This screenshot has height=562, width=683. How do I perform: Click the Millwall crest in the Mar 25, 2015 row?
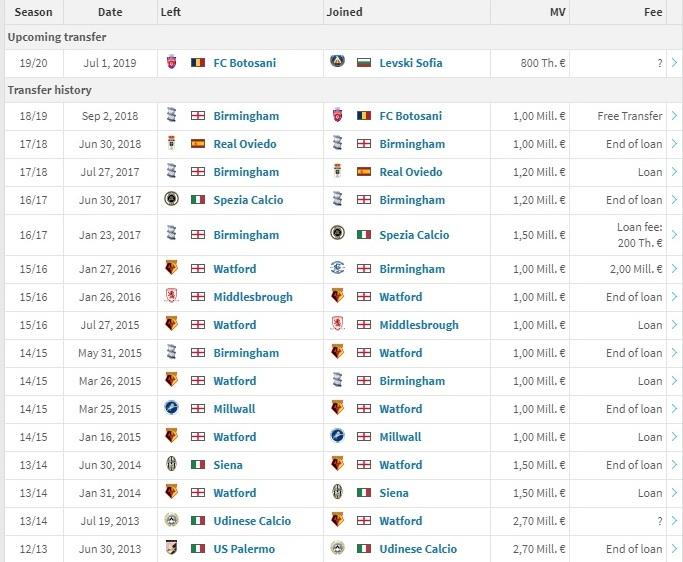tap(171, 408)
